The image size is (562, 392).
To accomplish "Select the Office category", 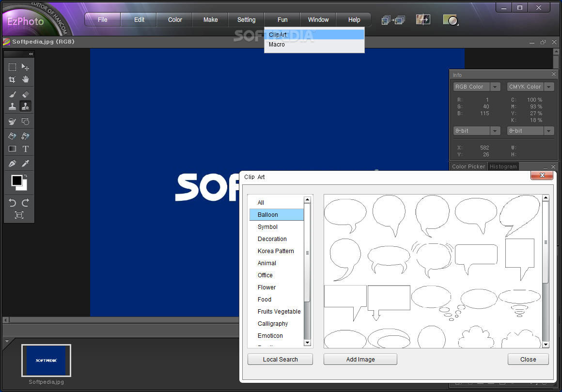I will click(x=276, y=275).
